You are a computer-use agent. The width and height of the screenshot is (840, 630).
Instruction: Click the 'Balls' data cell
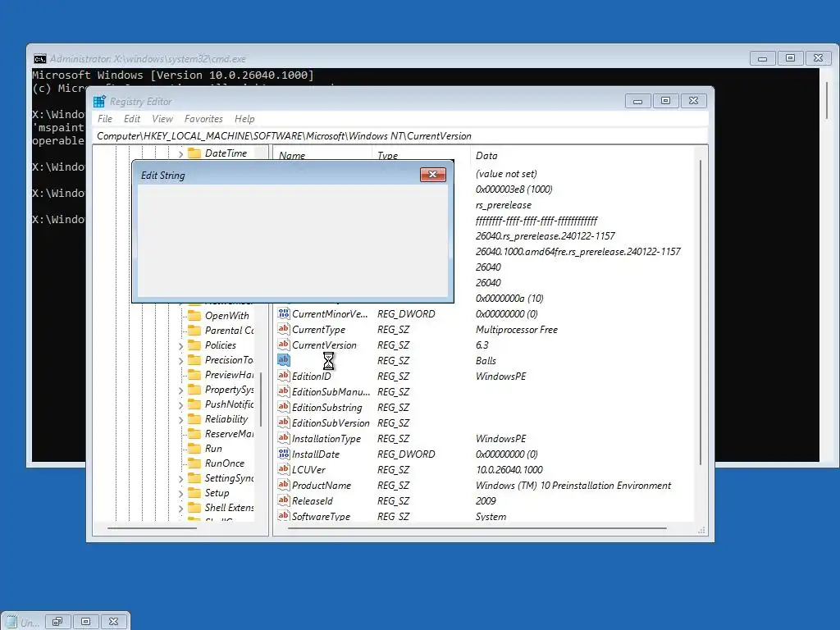pyautogui.click(x=486, y=361)
